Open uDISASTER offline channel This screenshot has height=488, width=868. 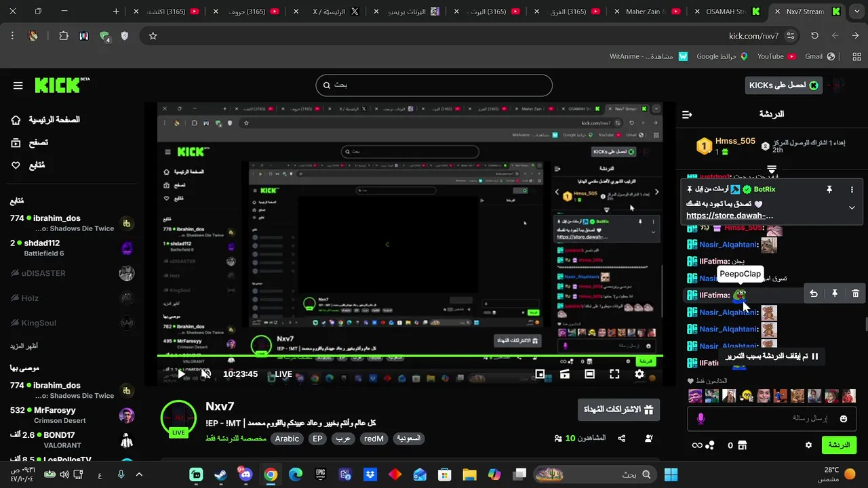point(72,273)
